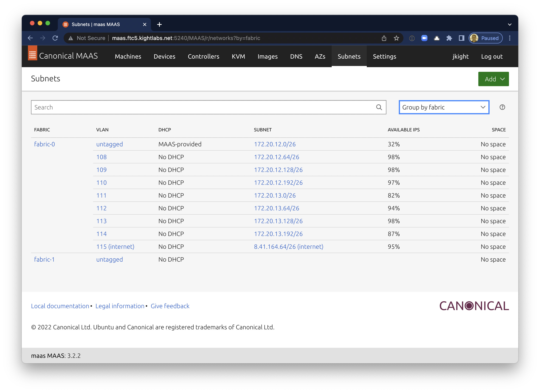The image size is (540, 392).
Task: Expand the green Add dropdown button
Action: (493, 79)
